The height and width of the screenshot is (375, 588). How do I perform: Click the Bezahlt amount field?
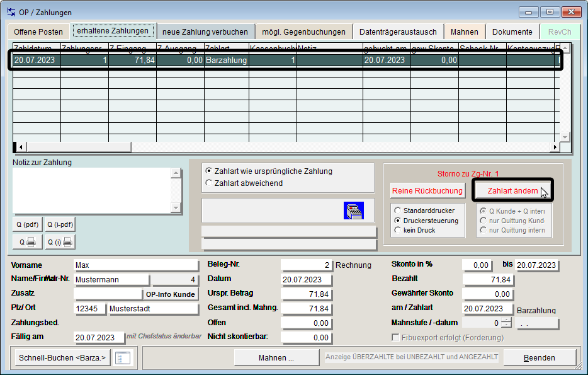(489, 280)
